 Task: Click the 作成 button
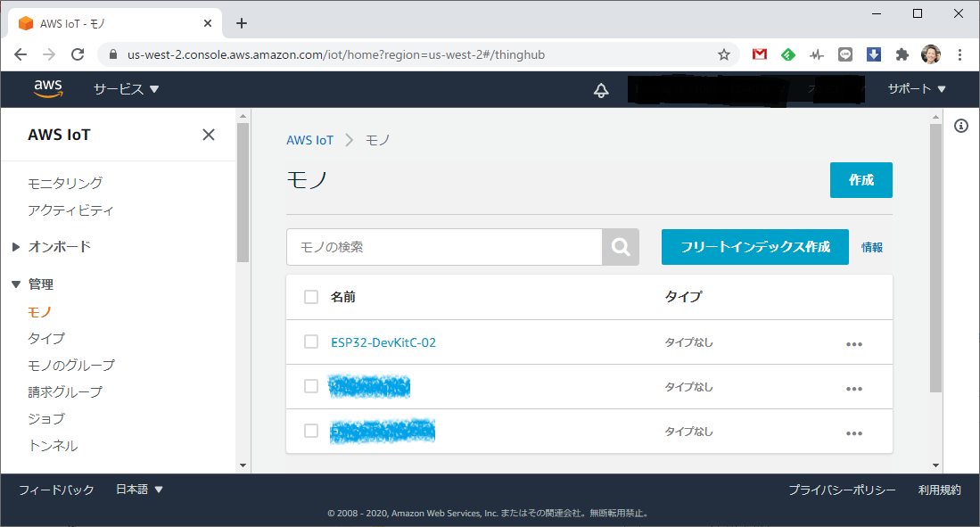point(861,180)
